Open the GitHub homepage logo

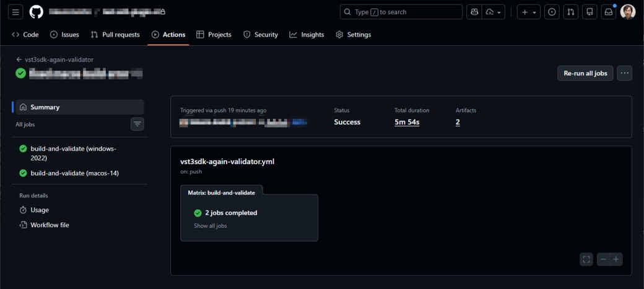click(x=36, y=12)
